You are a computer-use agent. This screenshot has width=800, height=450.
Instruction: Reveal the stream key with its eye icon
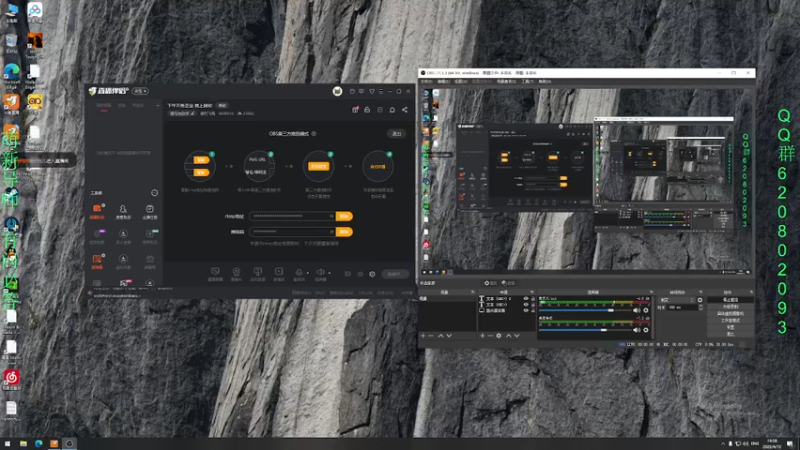[x=331, y=232]
